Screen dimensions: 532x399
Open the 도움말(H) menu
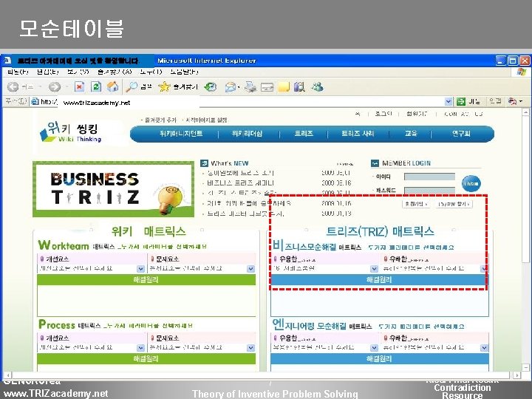tap(184, 72)
